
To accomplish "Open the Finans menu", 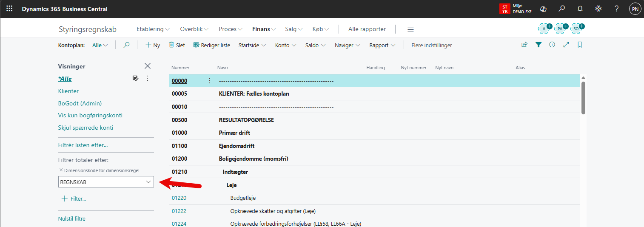I will (264, 29).
